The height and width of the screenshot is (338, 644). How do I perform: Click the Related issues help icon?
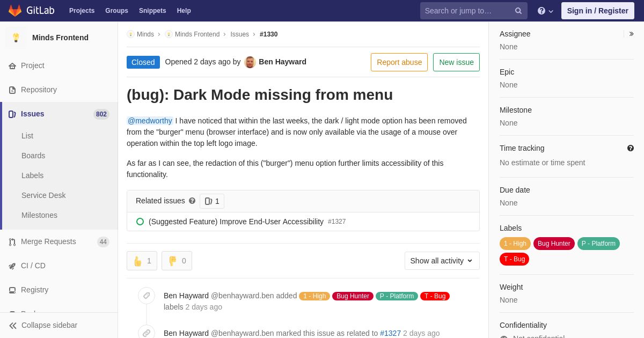click(x=192, y=201)
